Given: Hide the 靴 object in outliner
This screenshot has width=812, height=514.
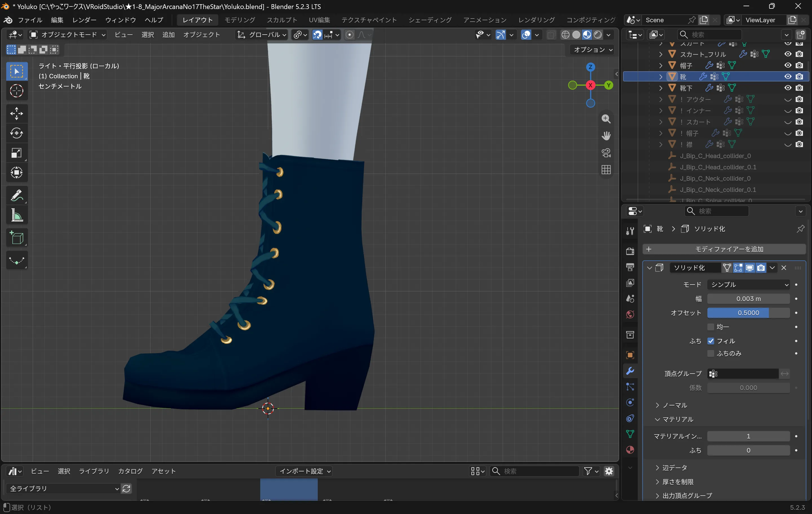Looking at the screenshot, I should click(788, 77).
